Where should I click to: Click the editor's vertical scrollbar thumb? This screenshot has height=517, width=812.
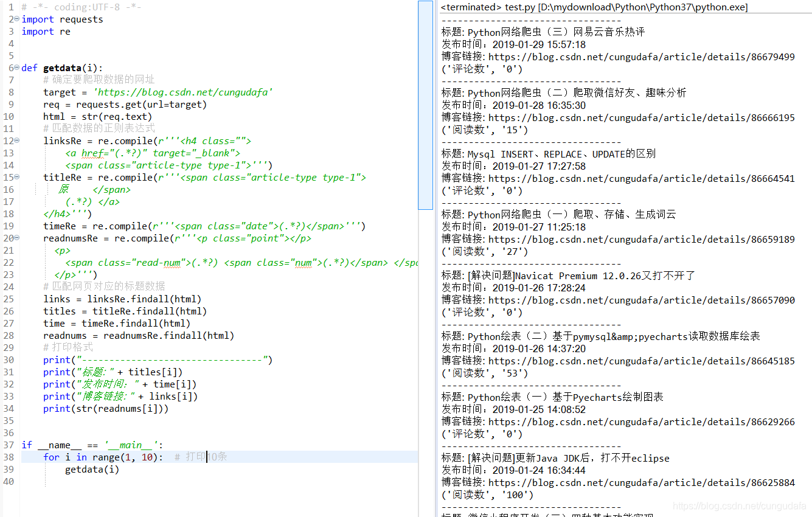[x=425, y=105]
